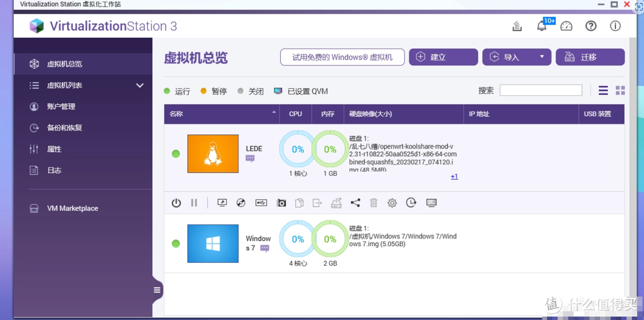The width and height of the screenshot is (644, 320).
Task: Click the Windows 7 memory usage ring
Action: click(330, 239)
